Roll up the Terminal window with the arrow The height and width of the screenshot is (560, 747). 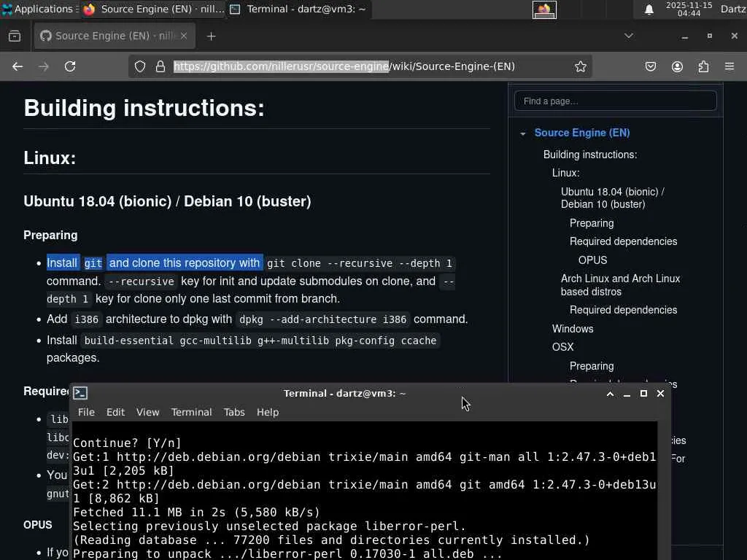[610, 394]
